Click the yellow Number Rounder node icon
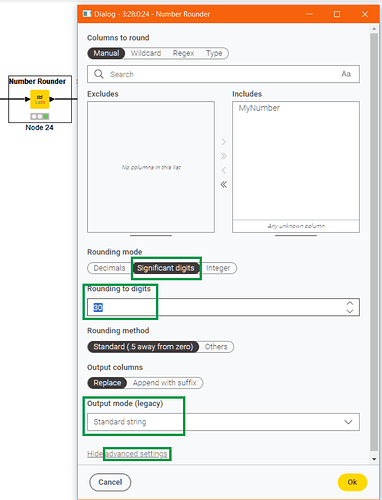382x500 pixels. pyautogui.click(x=40, y=99)
